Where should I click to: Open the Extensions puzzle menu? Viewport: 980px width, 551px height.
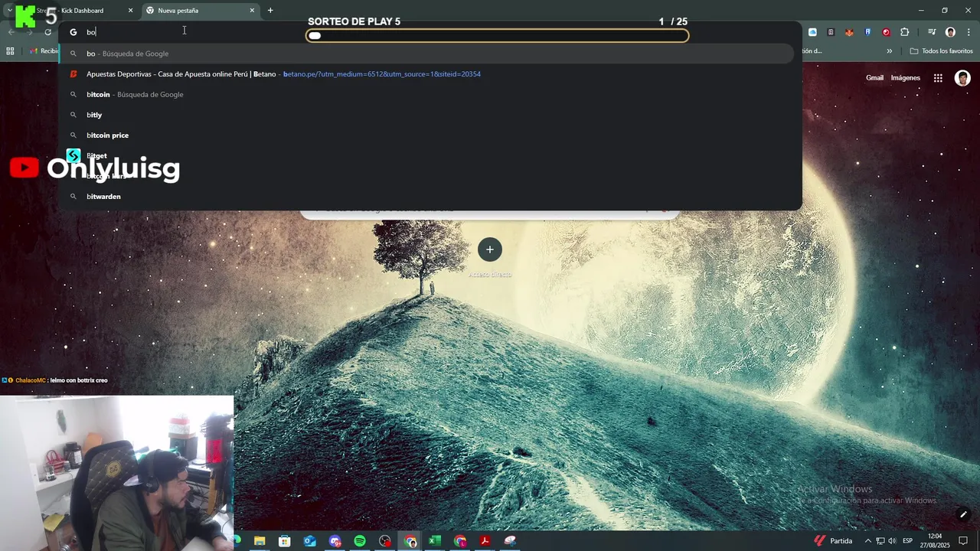coord(905,32)
